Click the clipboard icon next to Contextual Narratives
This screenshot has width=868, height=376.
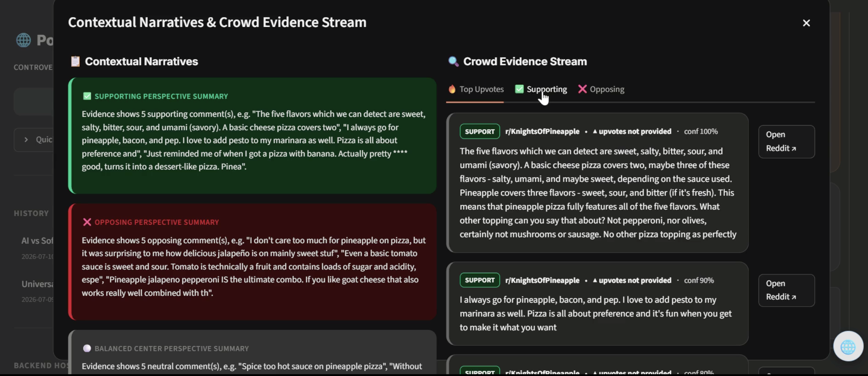pos(75,61)
